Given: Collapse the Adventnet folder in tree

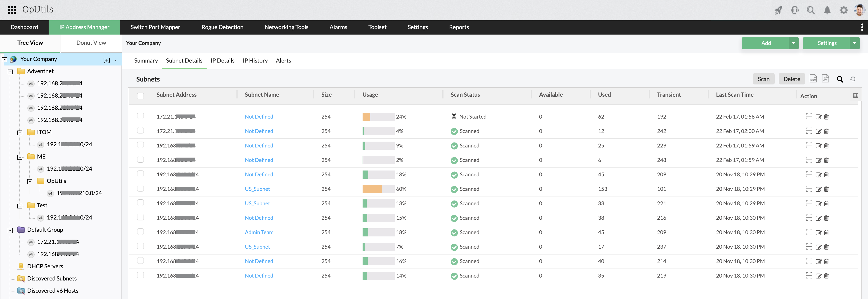Looking at the screenshot, I should point(10,72).
